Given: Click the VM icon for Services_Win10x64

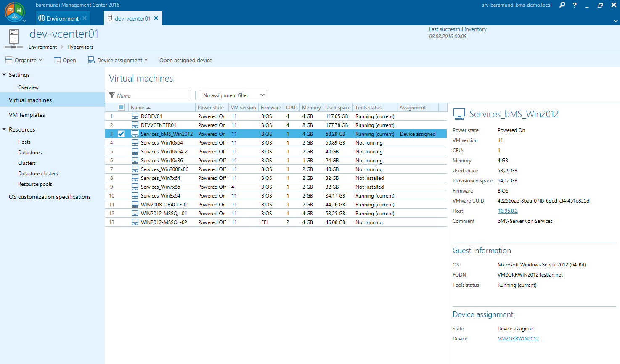Looking at the screenshot, I should pos(135,142).
